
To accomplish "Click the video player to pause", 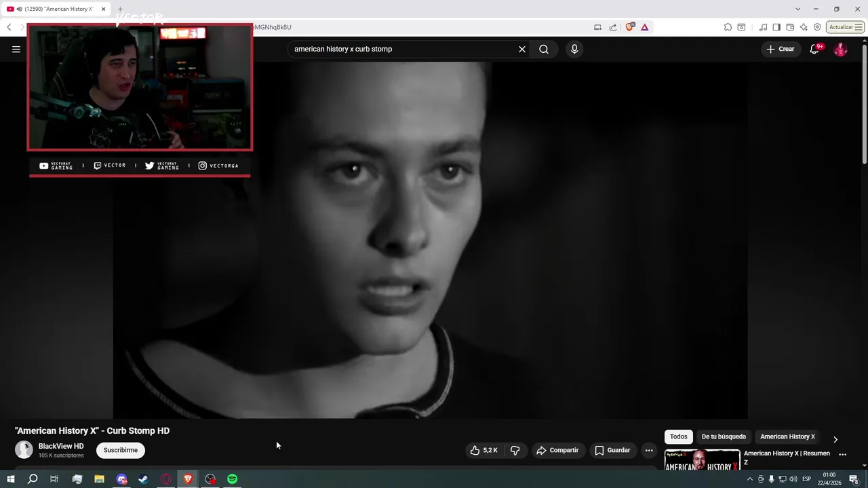I will (430, 240).
